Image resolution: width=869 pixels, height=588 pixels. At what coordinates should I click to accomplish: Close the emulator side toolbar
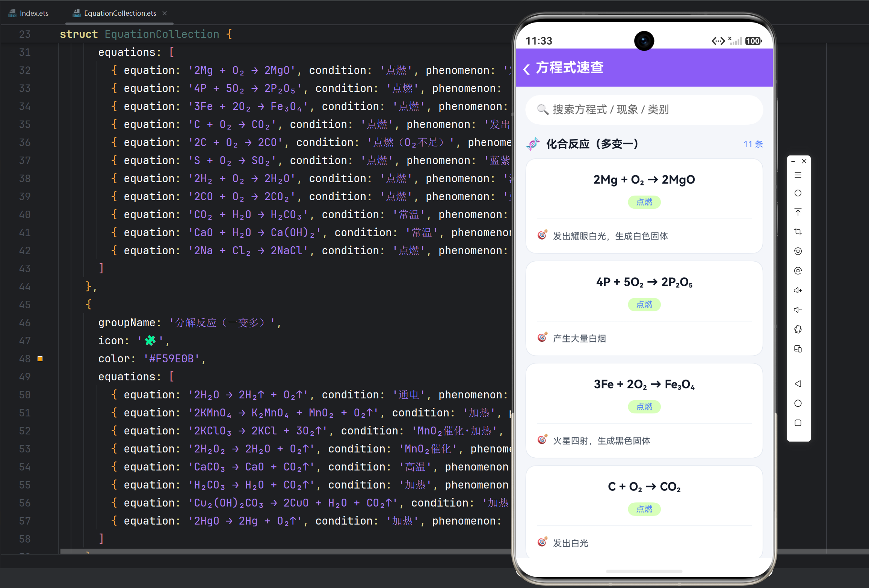click(804, 161)
